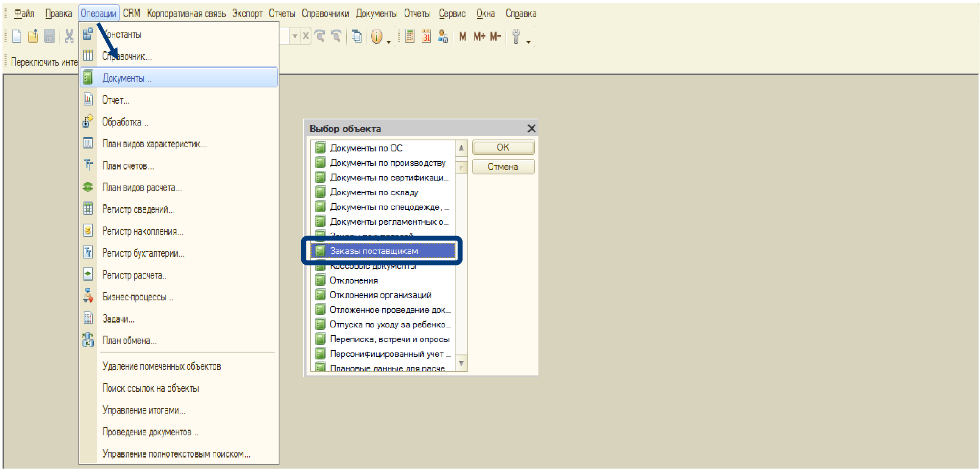This screenshot has width=980, height=469.
Task: Click scrollbar down arrow in object list
Action: [x=461, y=363]
